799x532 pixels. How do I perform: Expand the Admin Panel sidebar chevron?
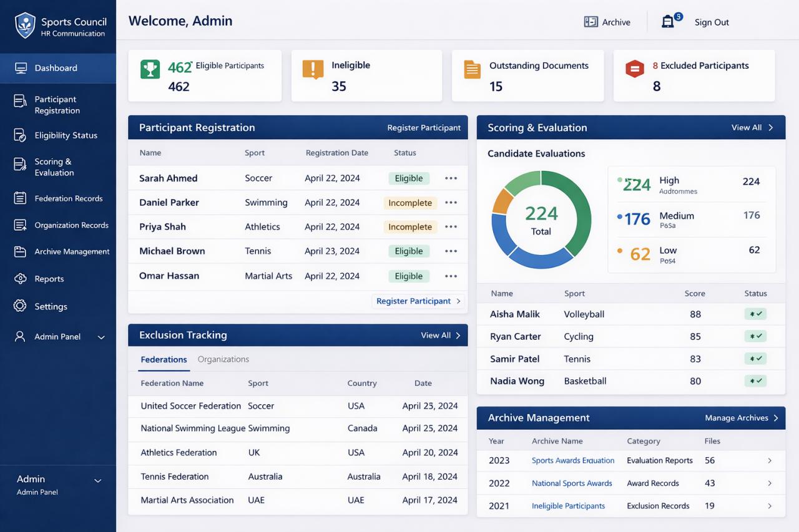click(x=101, y=337)
